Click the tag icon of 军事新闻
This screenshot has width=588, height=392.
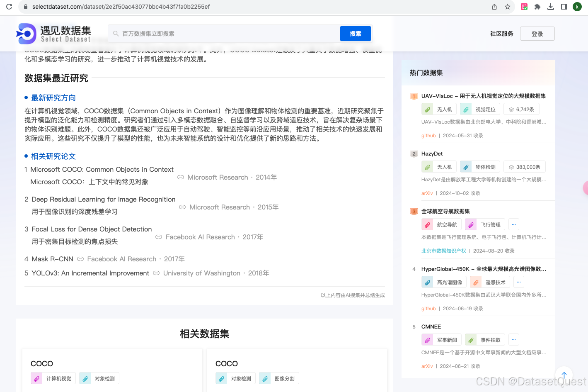pyautogui.click(x=427, y=340)
